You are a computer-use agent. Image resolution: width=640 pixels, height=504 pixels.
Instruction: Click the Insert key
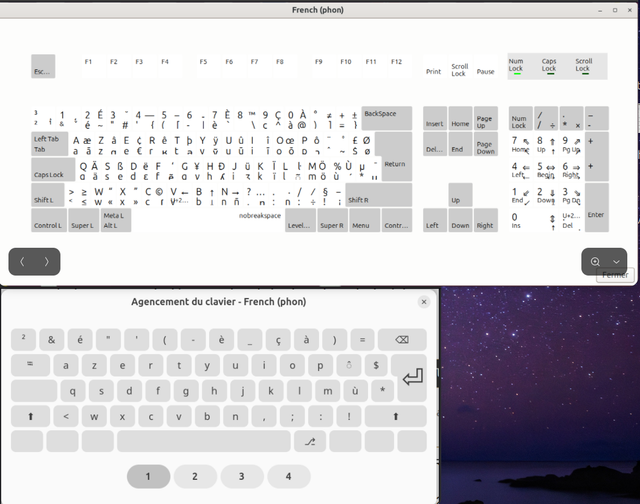[x=435, y=118]
